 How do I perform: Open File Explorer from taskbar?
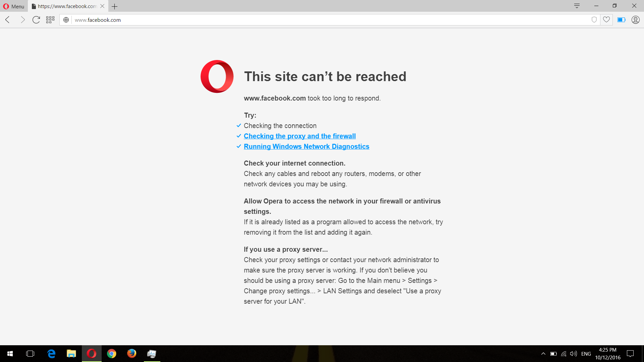pyautogui.click(x=71, y=354)
